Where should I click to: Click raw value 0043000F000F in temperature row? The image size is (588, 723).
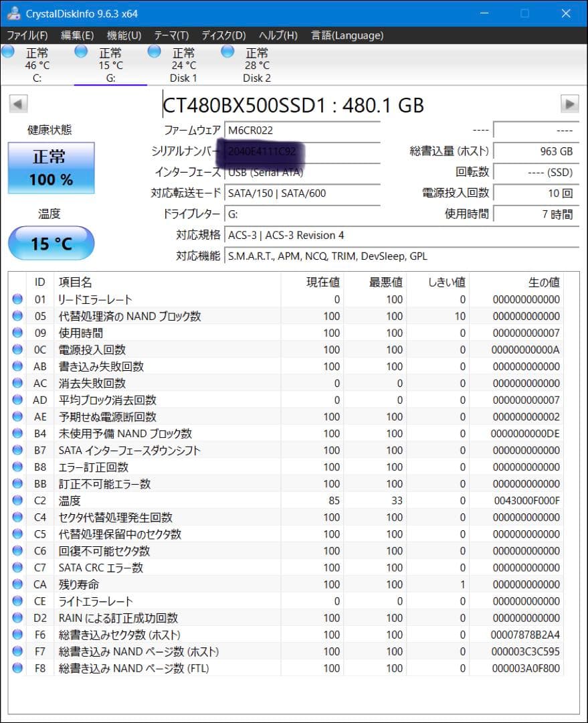click(x=526, y=500)
